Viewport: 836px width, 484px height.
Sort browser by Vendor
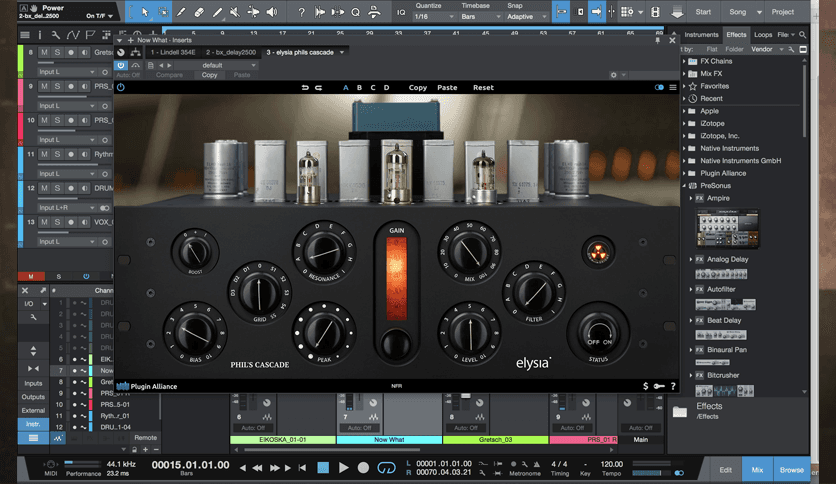coord(761,49)
